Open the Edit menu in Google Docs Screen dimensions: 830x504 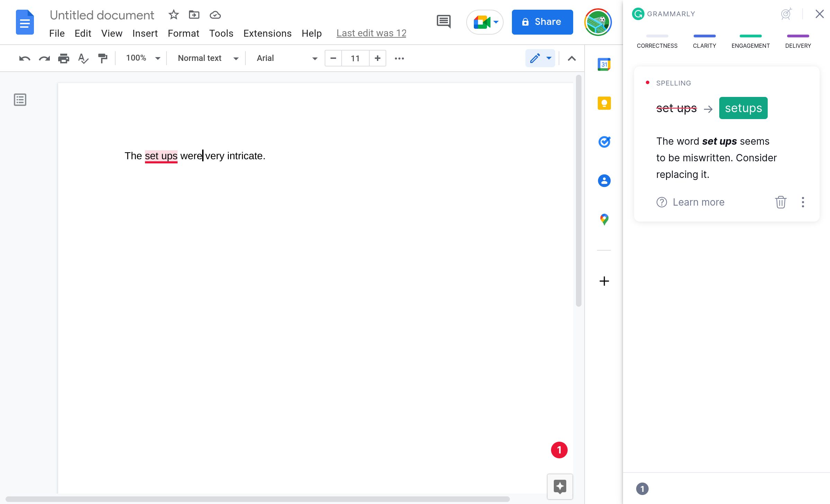[82, 33]
